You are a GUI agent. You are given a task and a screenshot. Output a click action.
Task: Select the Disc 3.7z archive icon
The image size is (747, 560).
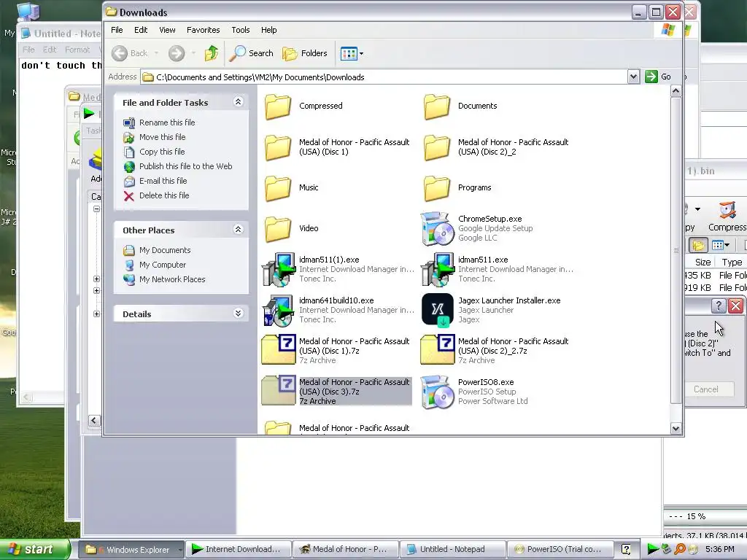coord(278,392)
